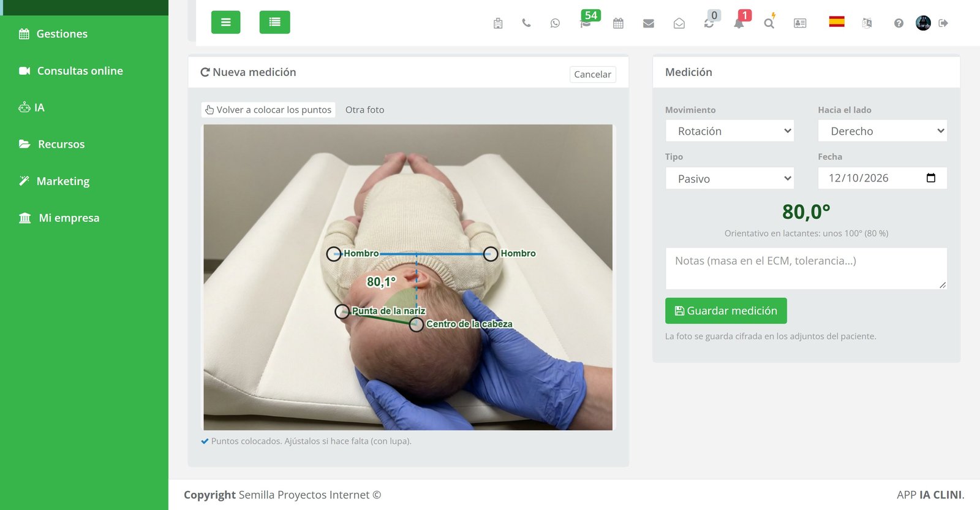This screenshot has width=980, height=510.
Task: Open the ID card icon
Action: click(800, 23)
